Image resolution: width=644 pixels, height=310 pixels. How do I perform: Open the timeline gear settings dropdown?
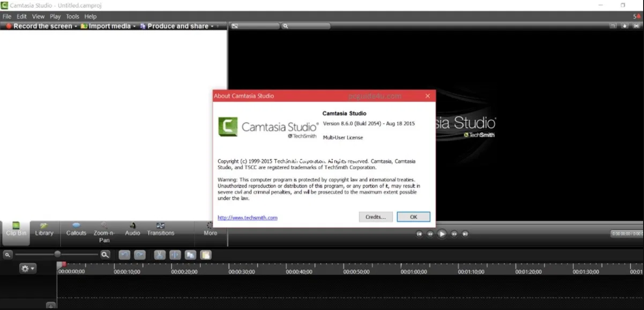click(x=27, y=268)
